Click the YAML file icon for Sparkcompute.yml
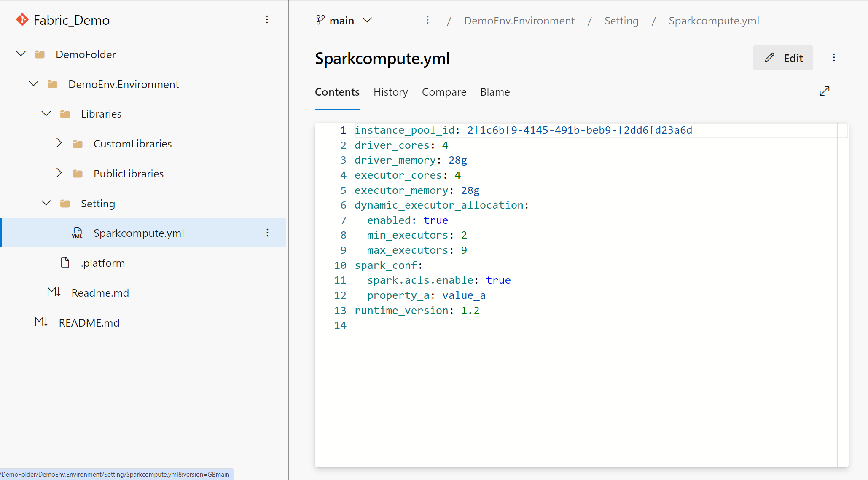 [x=76, y=233]
